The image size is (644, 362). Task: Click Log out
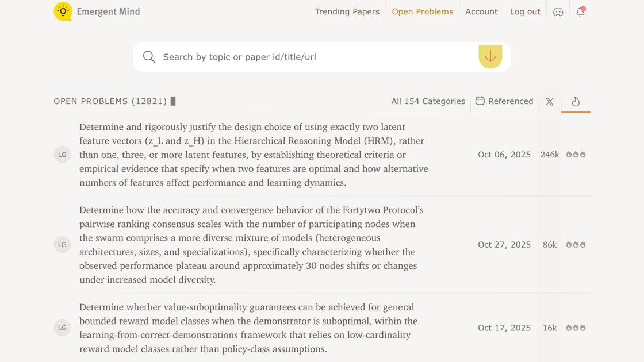click(x=525, y=11)
